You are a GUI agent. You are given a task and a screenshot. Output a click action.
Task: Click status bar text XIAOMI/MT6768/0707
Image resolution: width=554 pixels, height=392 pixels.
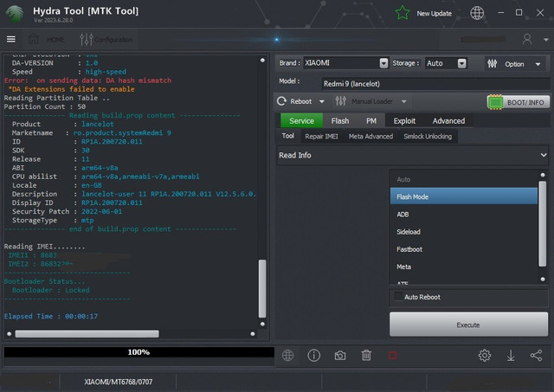[118, 382]
